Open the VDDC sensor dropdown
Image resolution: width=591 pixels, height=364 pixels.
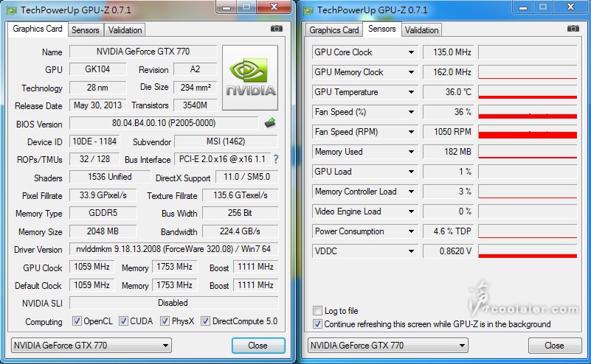point(411,251)
